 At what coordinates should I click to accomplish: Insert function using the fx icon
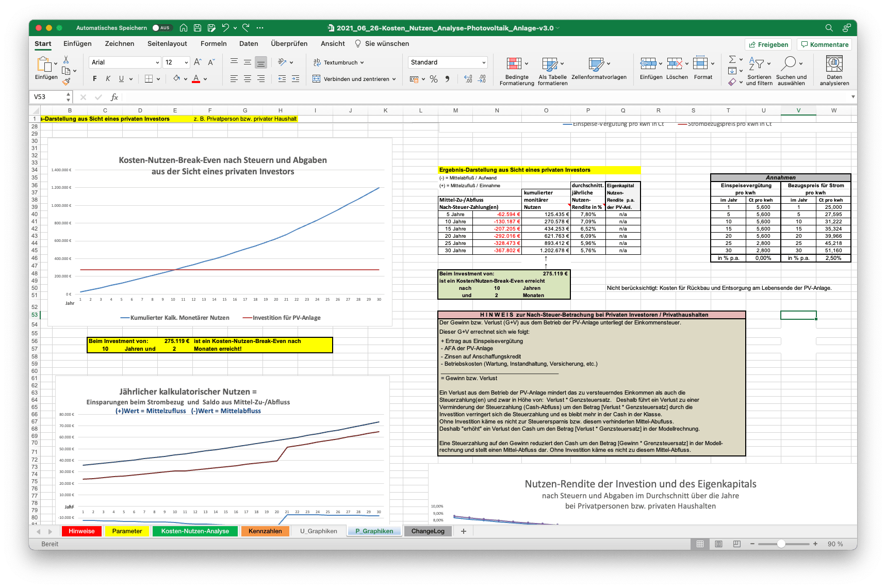[x=114, y=97]
